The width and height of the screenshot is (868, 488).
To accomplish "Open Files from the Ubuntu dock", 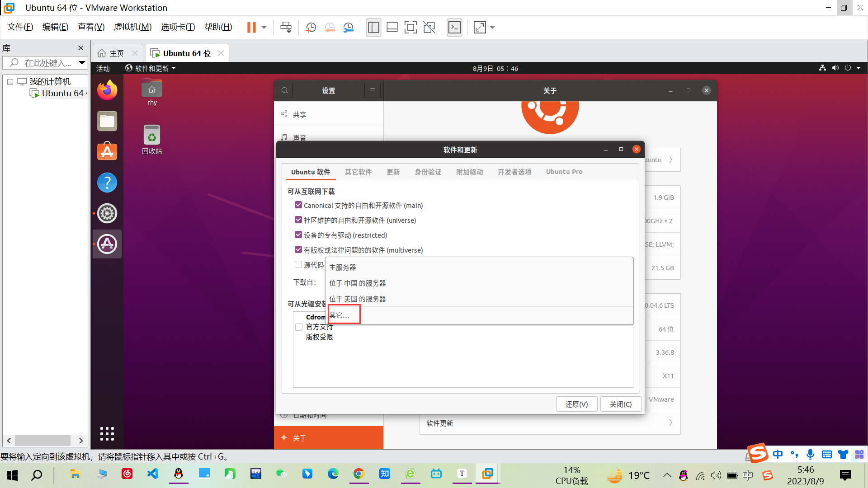I will coord(107,121).
